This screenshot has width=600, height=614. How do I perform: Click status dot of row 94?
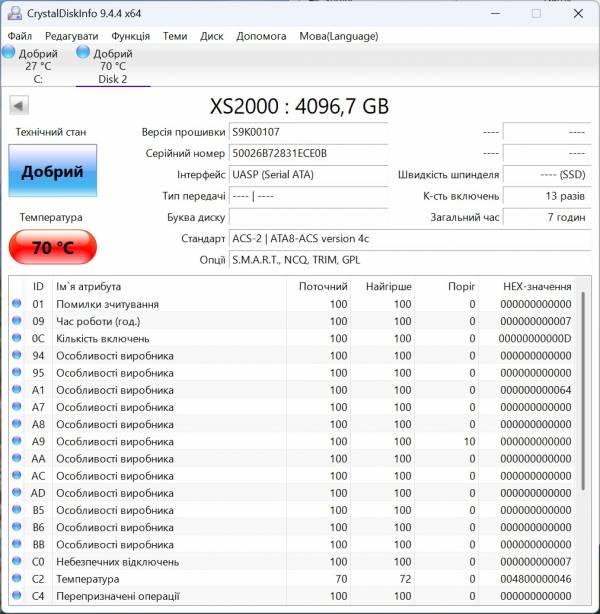pos(16,355)
